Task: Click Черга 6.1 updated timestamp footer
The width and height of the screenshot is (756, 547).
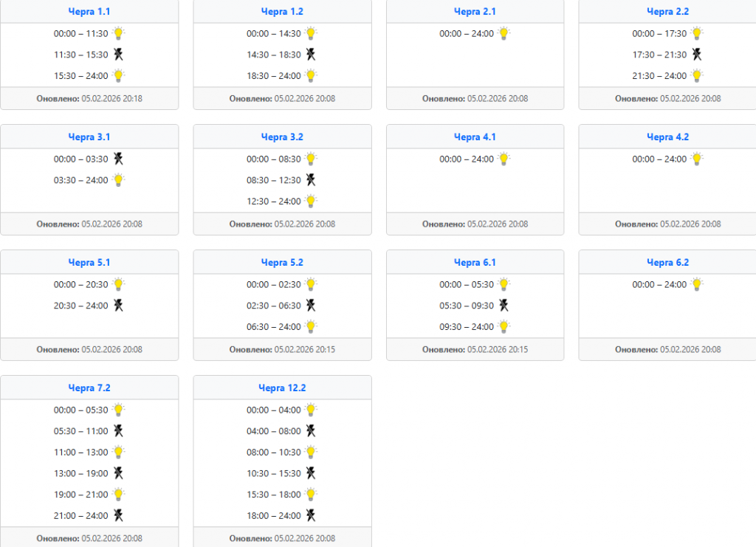Action: point(475,350)
